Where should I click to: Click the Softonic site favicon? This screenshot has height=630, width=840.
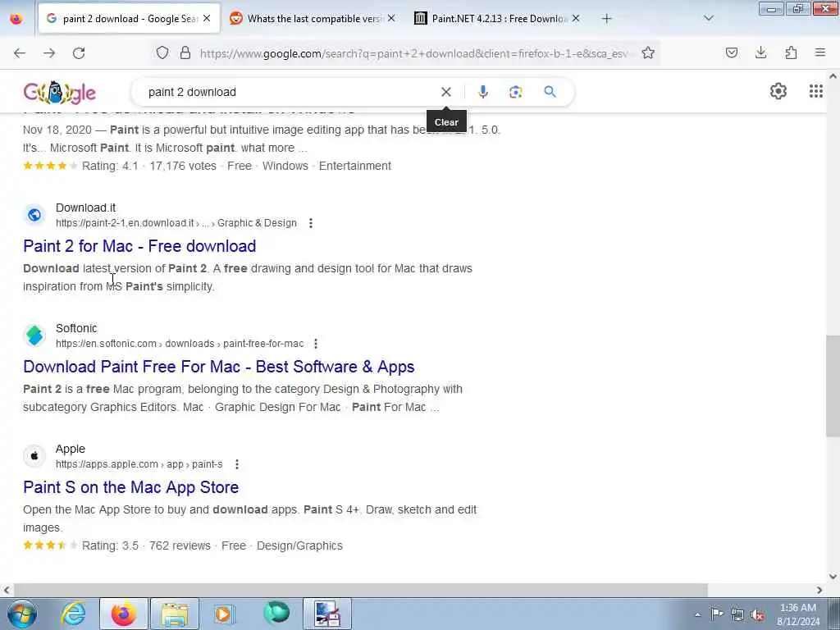click(x=34, y=336)
